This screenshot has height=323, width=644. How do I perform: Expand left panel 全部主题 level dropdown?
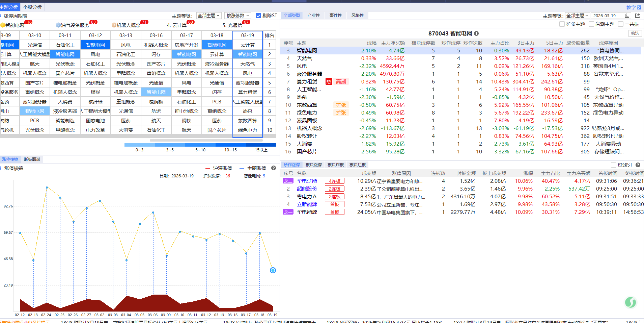pos(208,16)
